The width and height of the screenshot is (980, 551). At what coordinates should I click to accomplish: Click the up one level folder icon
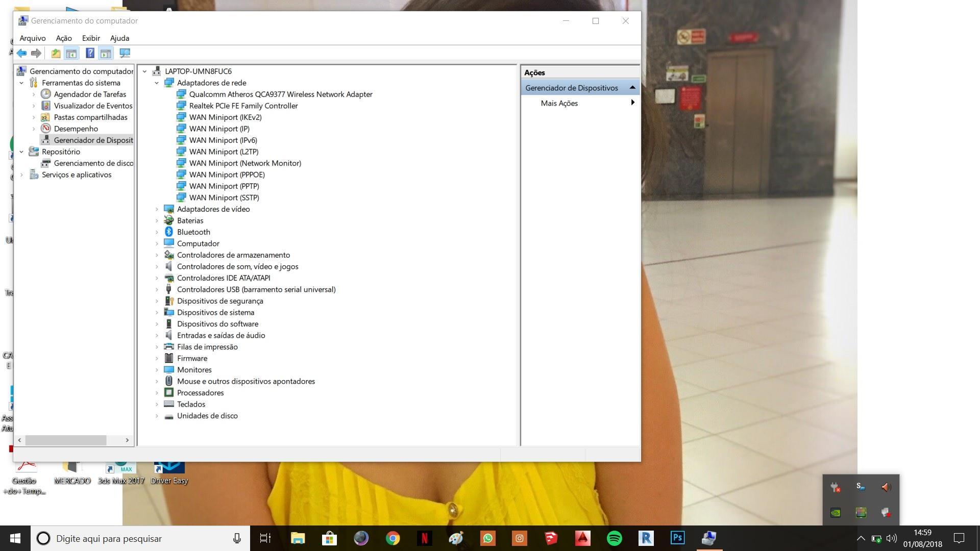click(56, 53)
